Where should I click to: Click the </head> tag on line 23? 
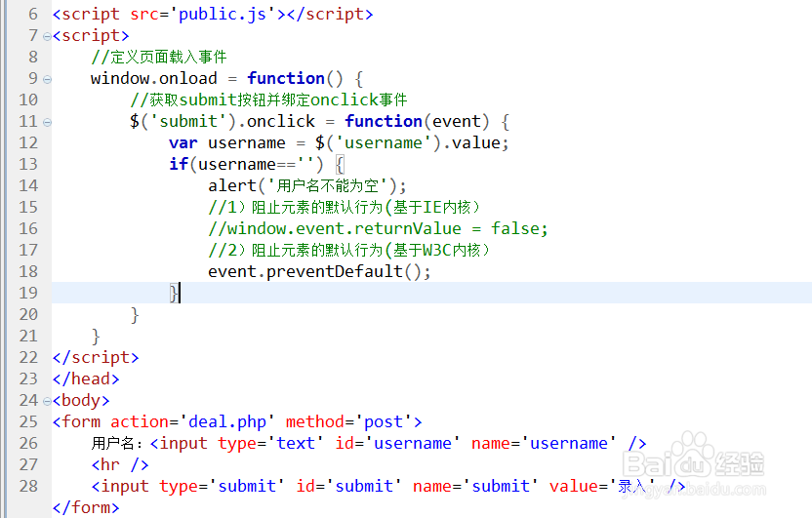(x=86, y=379)
